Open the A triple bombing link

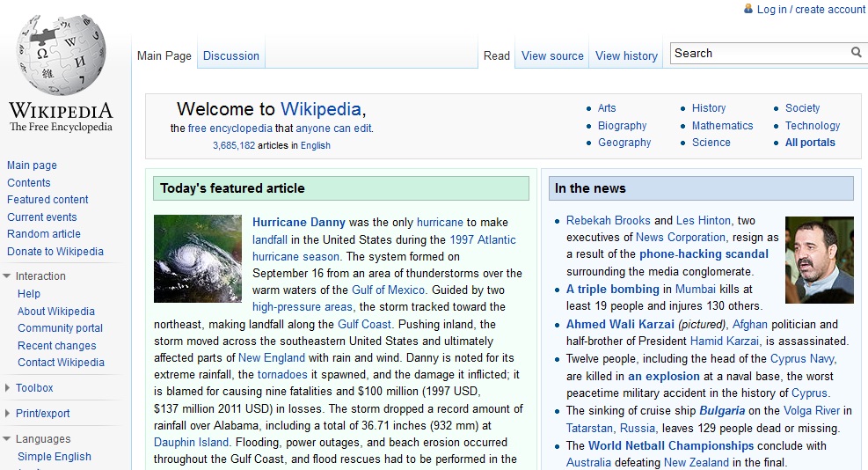[x=612, y=290]
